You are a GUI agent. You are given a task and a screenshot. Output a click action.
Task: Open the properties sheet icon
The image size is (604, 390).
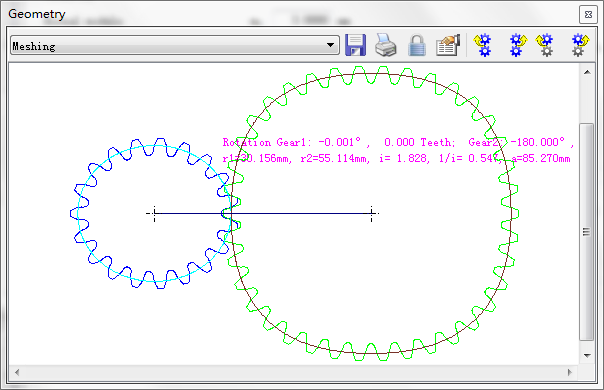pos(448,45)
